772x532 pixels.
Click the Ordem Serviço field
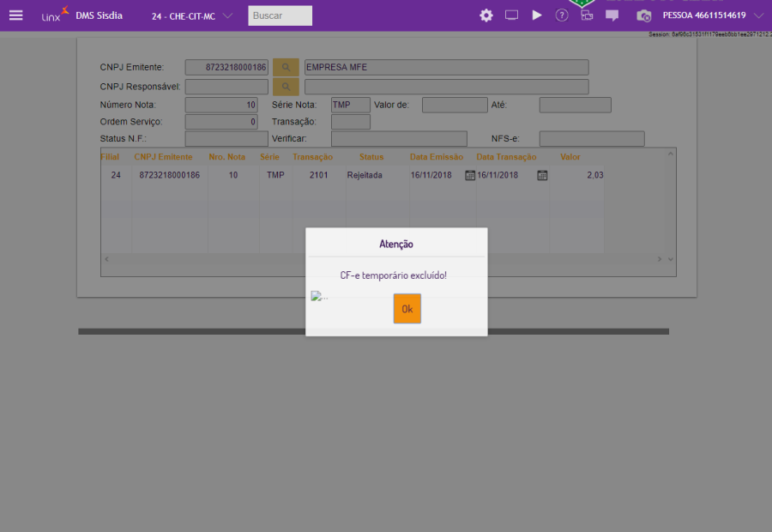221,122
